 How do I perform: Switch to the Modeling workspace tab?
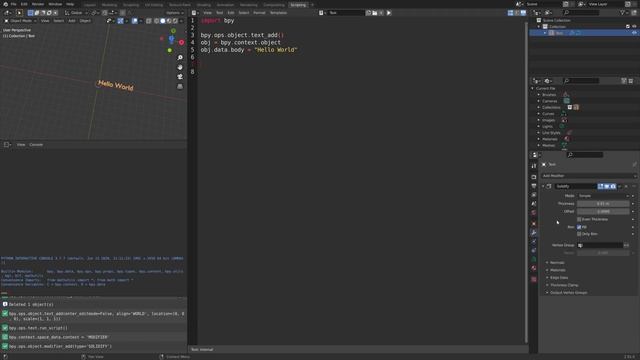109,5
